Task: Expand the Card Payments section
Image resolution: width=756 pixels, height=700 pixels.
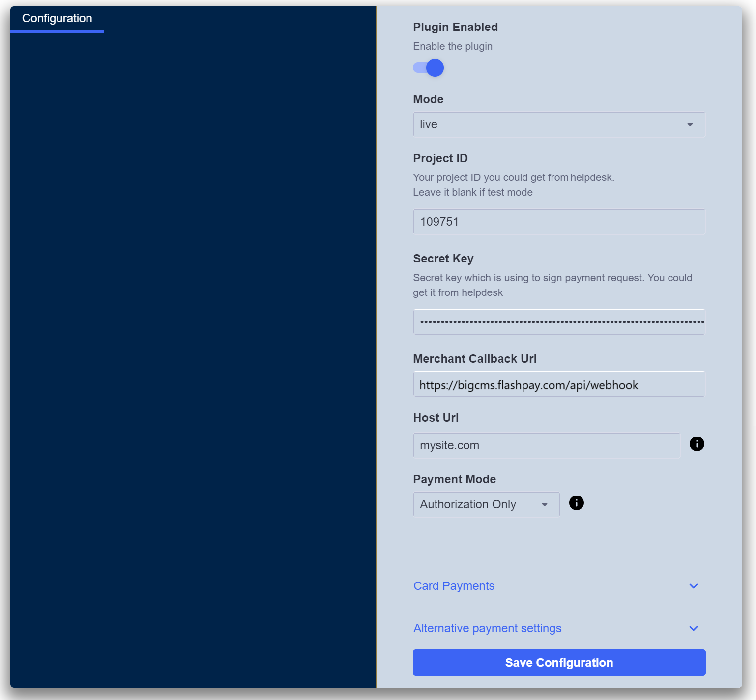Action: [454, 586]
